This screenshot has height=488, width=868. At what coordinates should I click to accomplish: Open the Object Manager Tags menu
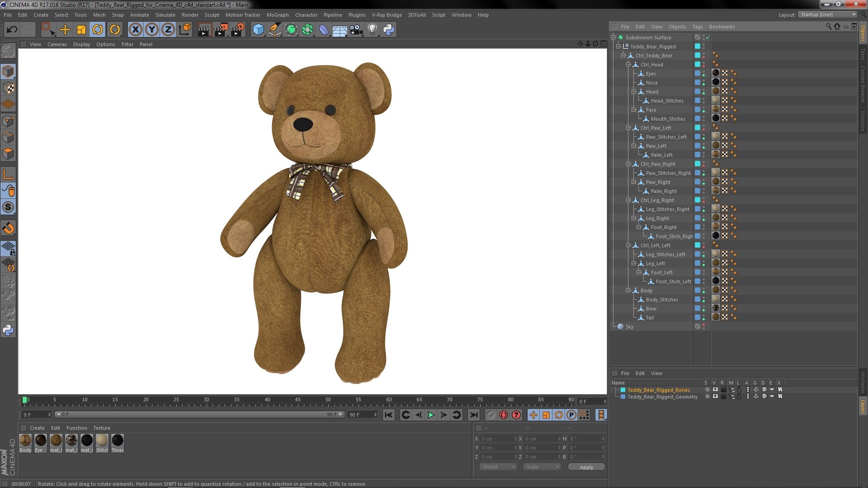tap(697, 27)
